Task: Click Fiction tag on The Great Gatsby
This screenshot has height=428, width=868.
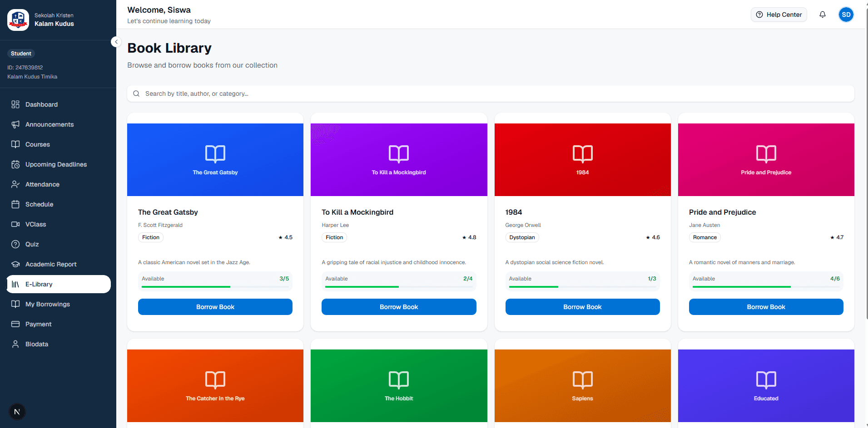Action: click(x=151, y=237)
